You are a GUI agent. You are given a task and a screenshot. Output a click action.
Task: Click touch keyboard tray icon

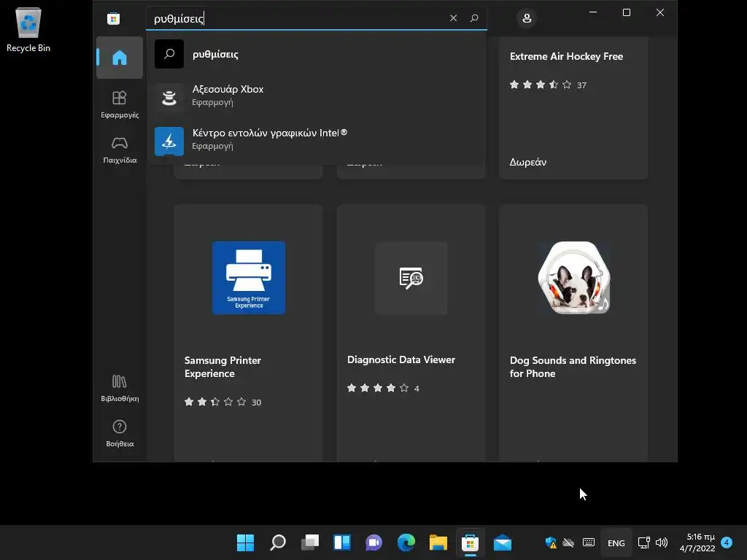pyautogui.click(x=589, y=542)
